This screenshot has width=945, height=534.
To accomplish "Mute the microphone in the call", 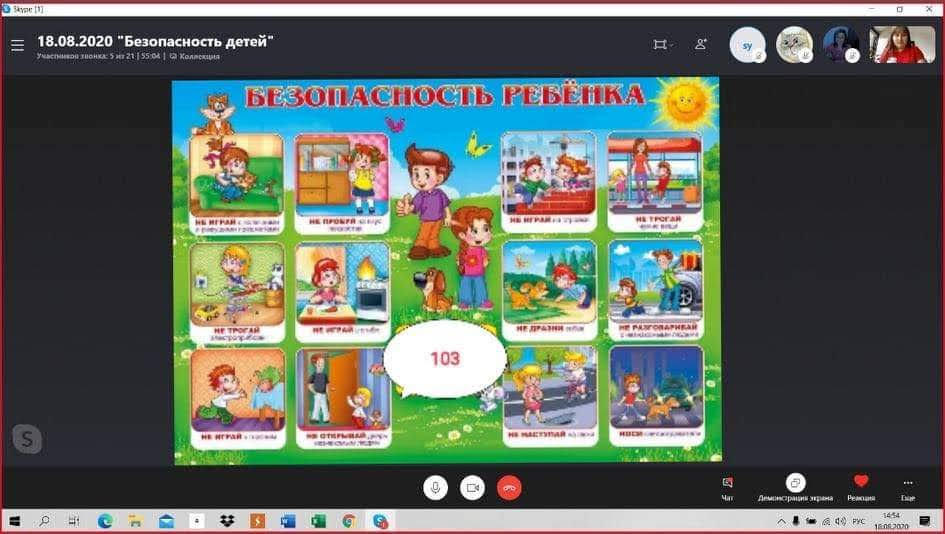I will 435,487.
